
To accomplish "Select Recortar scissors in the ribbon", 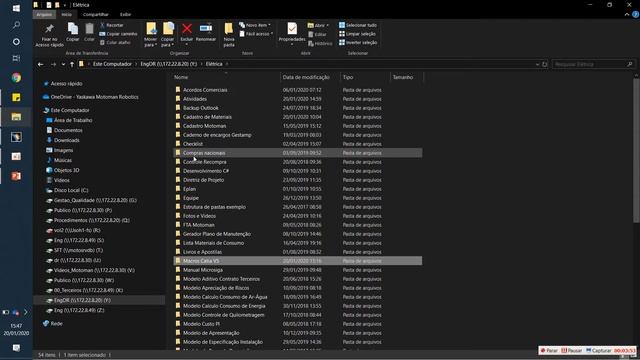I will click(x=111, y=25).
